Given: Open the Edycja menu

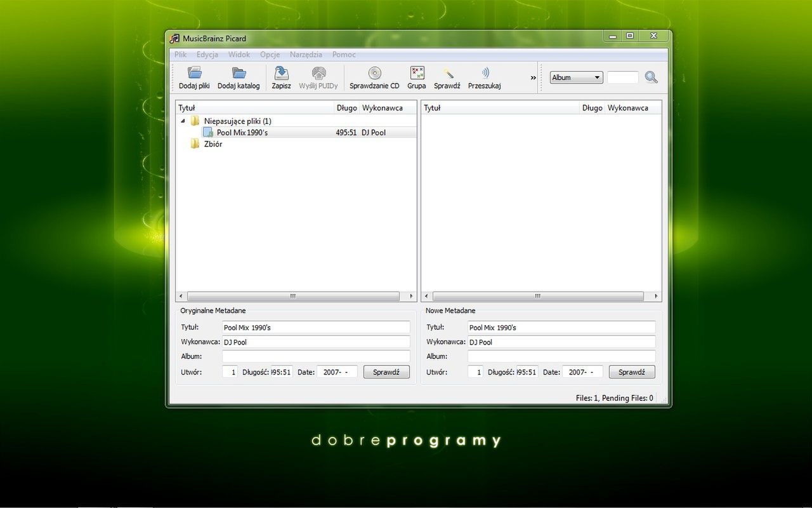Looking at the screenshot, I should tap(207, 55).
